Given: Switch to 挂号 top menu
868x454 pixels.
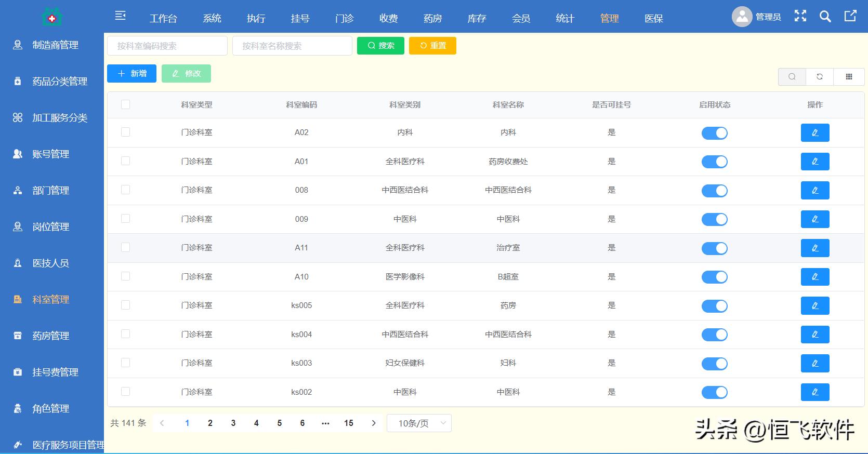Looking at the screenshot, I should coord(300,19).
